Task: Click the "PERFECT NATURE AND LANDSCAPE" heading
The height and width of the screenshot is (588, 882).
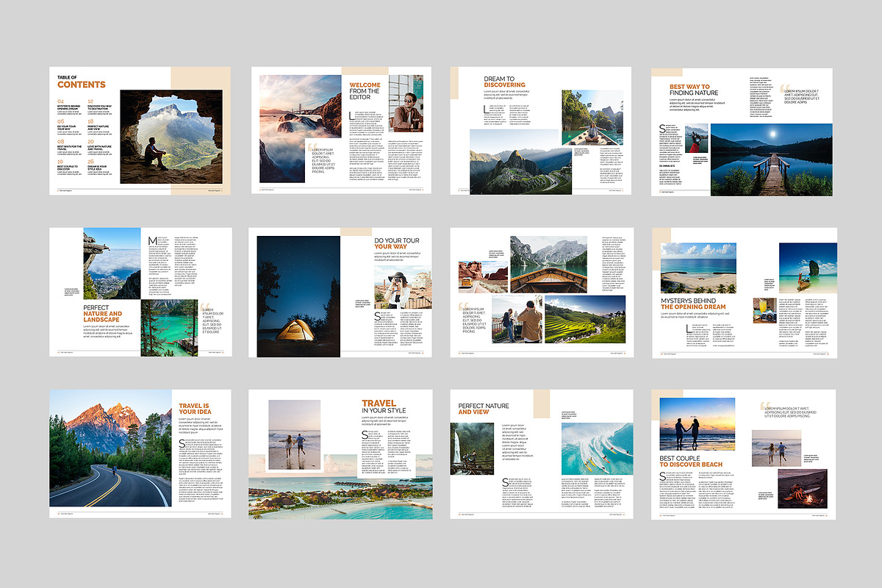Action: (103, 314)
